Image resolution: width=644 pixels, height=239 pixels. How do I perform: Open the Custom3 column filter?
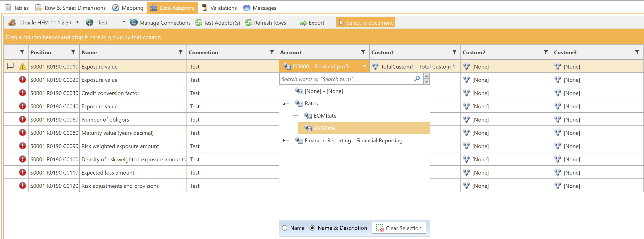[637, 52]
